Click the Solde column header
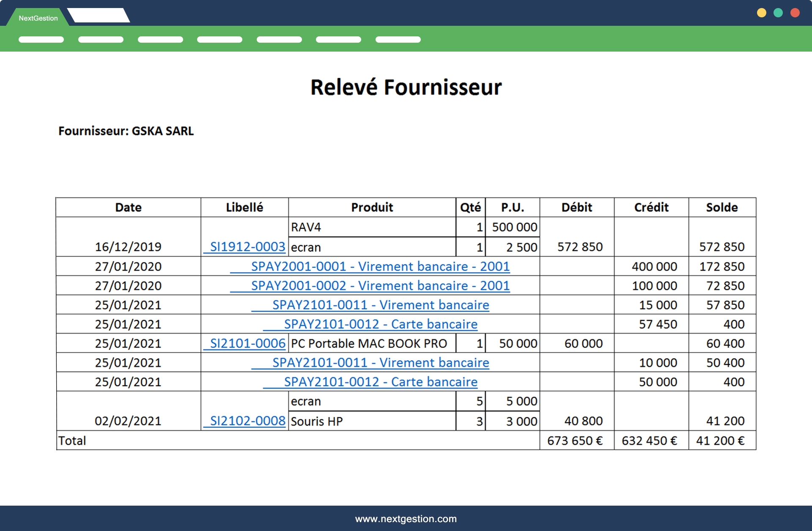 click(x=721, y=208)
